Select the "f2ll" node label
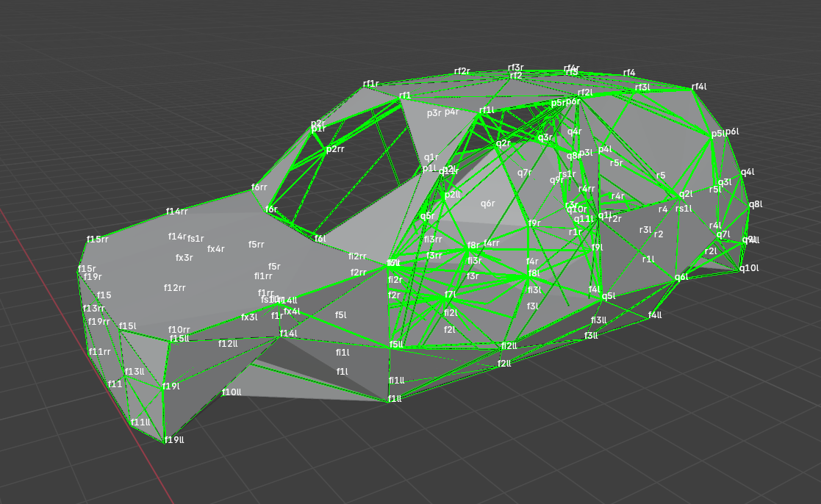Viewport: 821px width, 504px height. 504,364
